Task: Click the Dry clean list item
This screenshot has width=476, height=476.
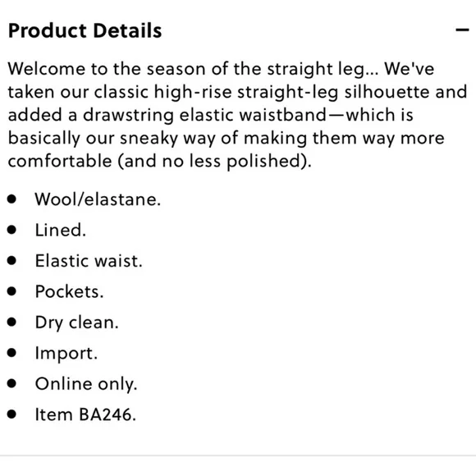Action: (x=77, y=323)
